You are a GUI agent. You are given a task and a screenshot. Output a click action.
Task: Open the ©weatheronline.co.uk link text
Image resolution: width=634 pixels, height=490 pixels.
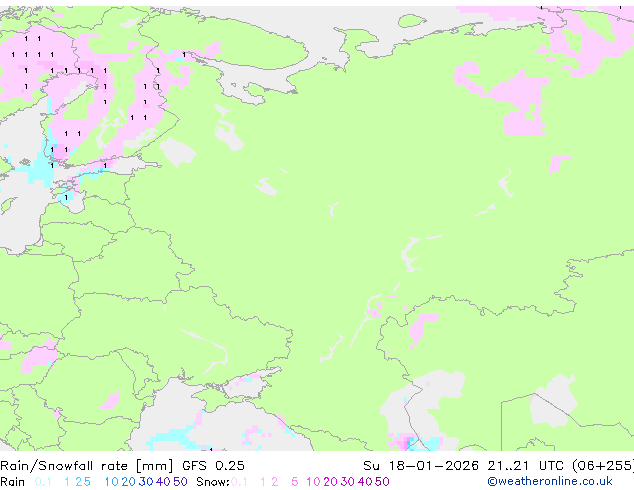coord(550,482)
